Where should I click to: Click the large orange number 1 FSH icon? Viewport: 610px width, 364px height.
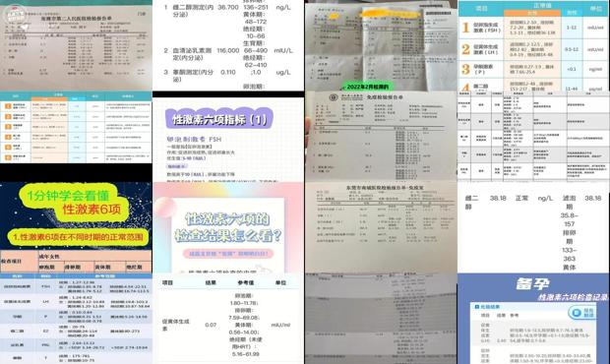click(x=465, y=28)
